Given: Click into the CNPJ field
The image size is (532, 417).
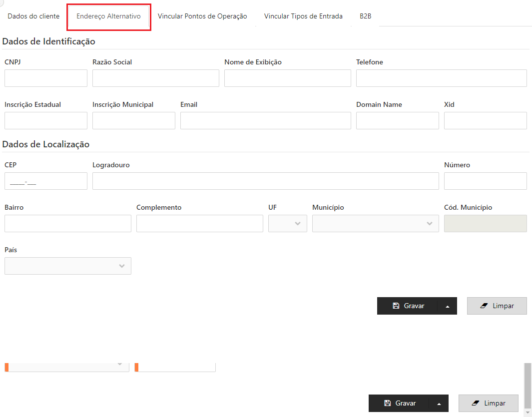Looking at the screenshot, I should 46,78.
